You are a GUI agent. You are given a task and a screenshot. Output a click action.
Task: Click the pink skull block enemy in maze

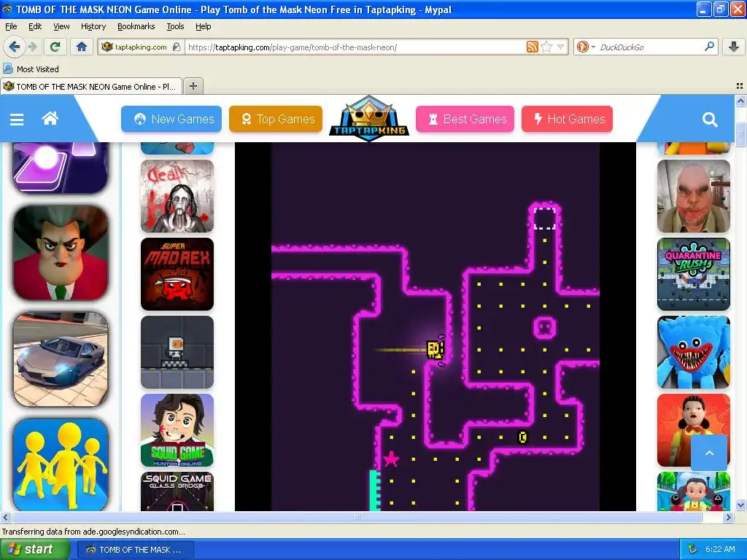pos(544,327)
